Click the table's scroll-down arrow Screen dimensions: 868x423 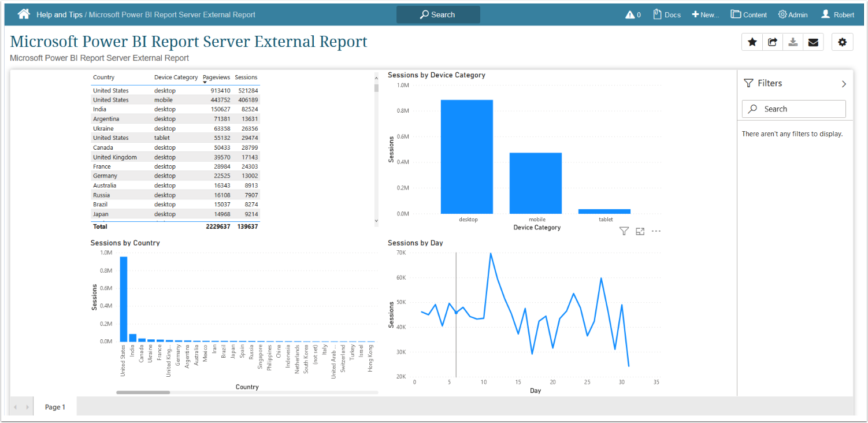click(376, 221)
